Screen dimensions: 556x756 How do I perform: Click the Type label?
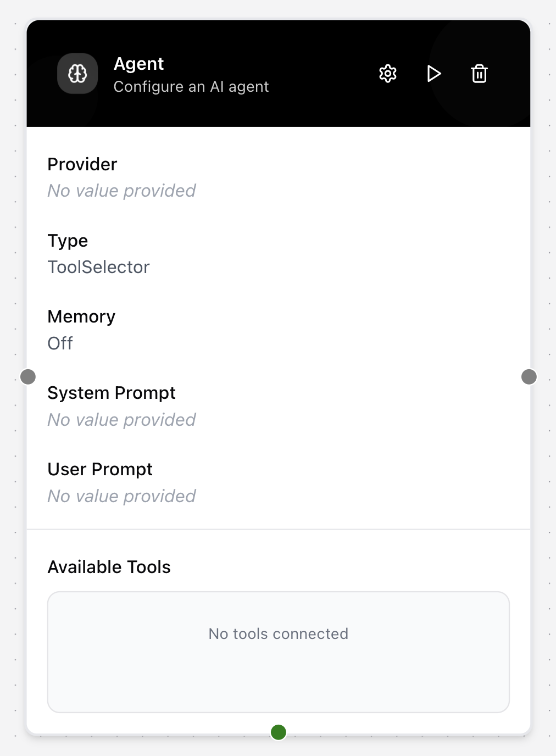tap(68, 241)
